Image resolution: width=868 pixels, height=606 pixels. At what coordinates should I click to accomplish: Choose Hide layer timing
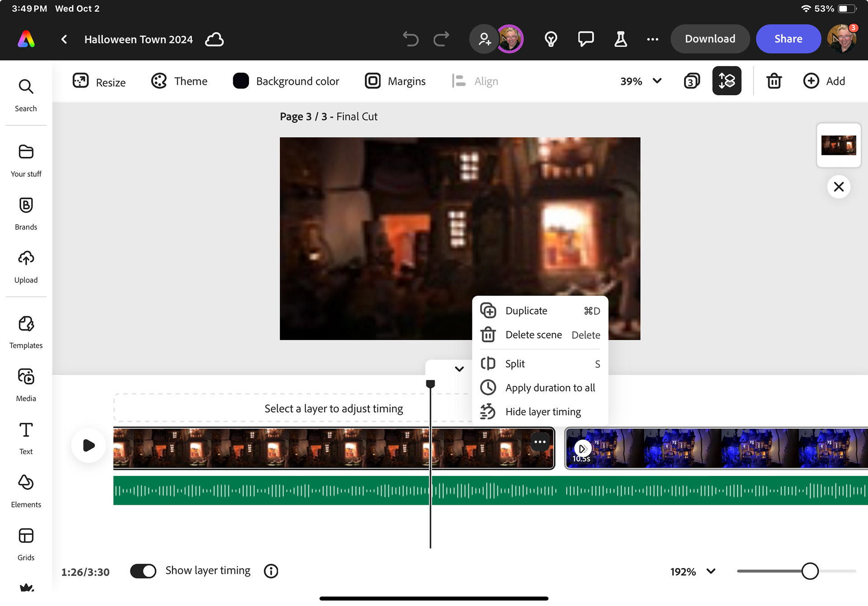click(x=540, y=412)
